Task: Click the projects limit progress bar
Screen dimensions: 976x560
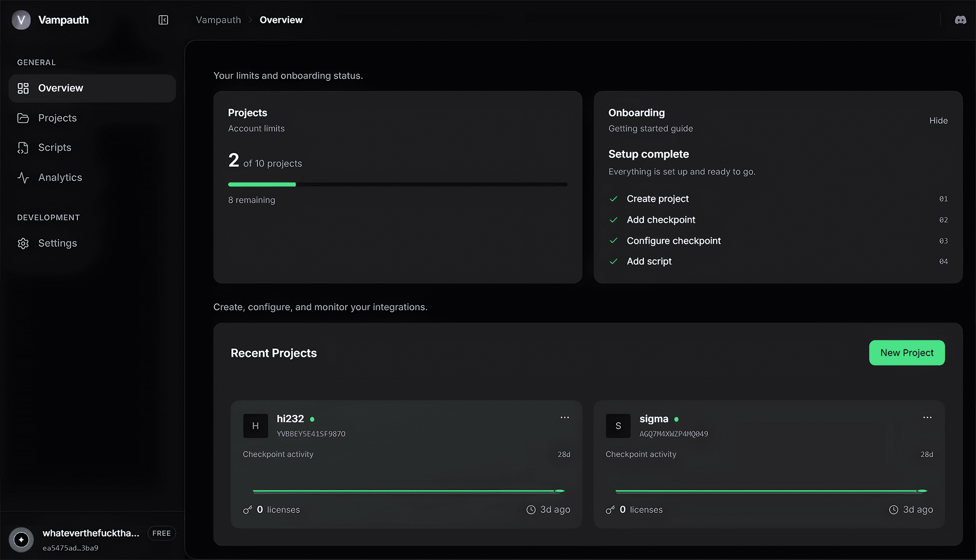Action: 398,184
